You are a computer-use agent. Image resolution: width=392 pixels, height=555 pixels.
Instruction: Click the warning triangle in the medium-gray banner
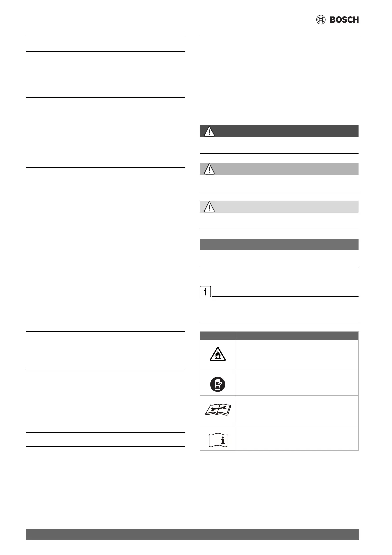[x=209, y=169]
